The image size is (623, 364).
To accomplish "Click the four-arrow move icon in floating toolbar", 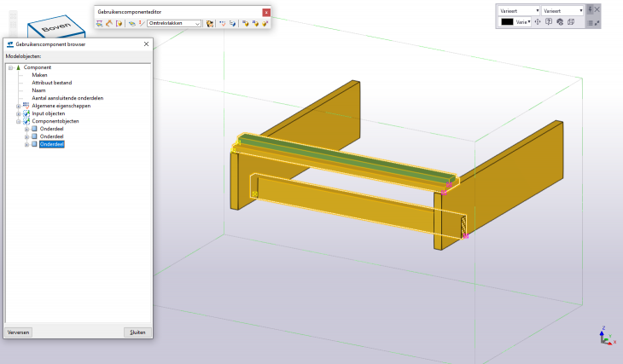I will coord(538,22).
